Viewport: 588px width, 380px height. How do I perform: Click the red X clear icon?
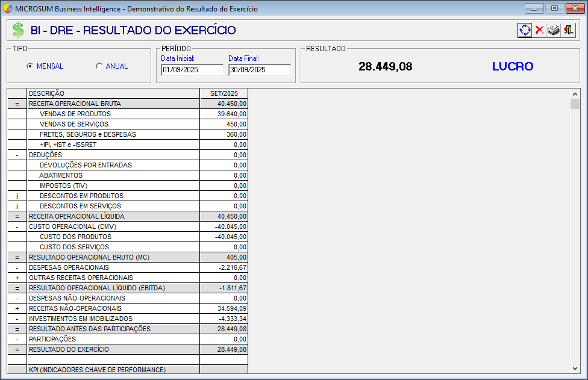[x=539, y=30]
